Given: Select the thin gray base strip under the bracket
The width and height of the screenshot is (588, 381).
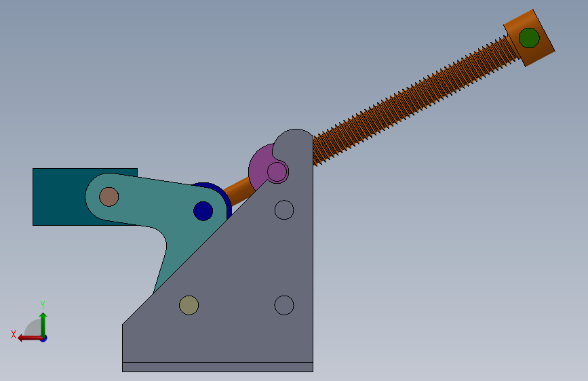Looking at the screenshot, I should coord(218,367).
